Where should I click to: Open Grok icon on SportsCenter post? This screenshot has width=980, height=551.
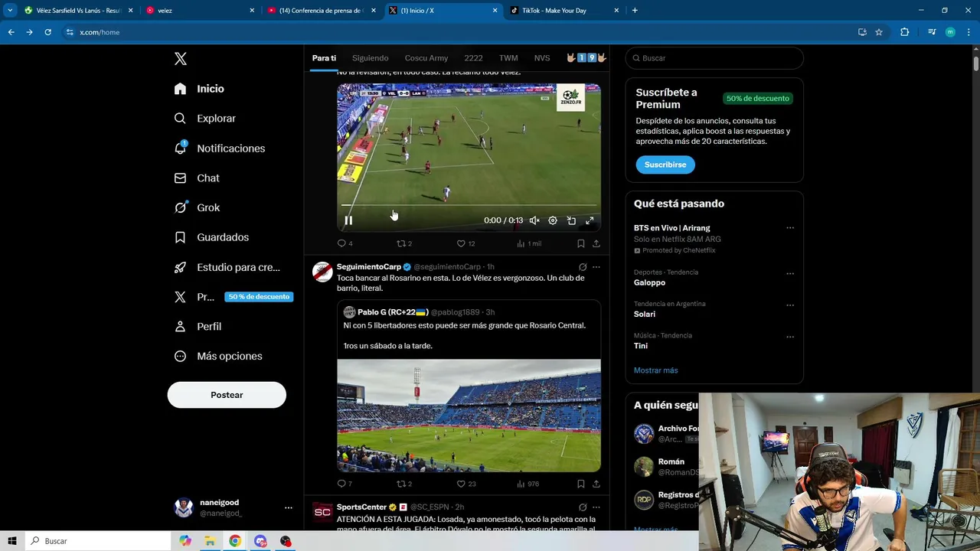point(583,507)
